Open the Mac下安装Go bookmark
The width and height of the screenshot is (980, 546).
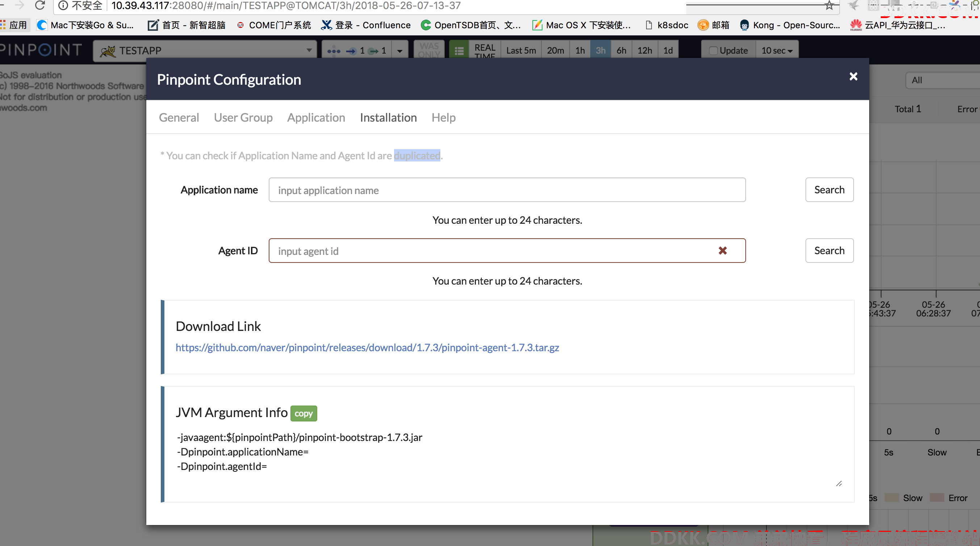tap(85, 25)
